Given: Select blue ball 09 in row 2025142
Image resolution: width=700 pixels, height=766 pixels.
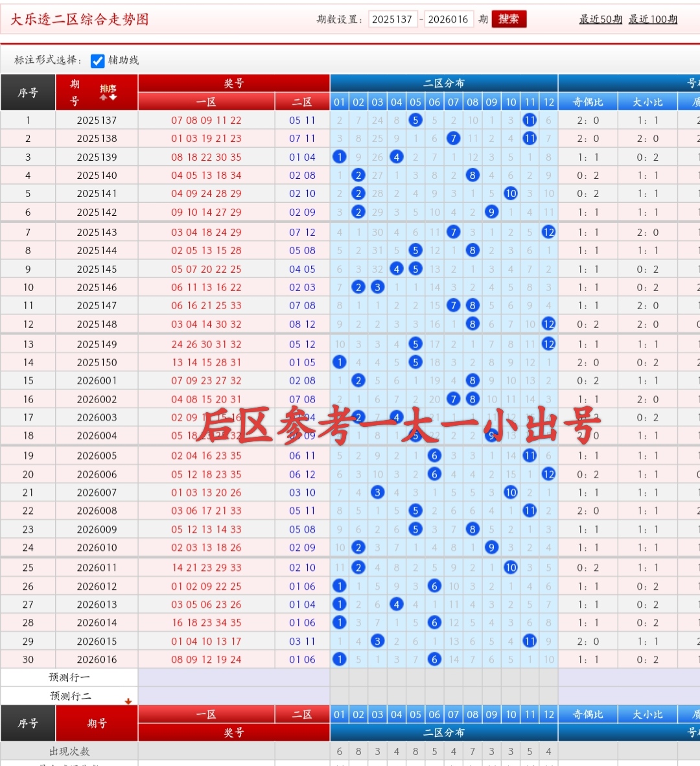Looking at the screenshot, I should pos(492,212).
